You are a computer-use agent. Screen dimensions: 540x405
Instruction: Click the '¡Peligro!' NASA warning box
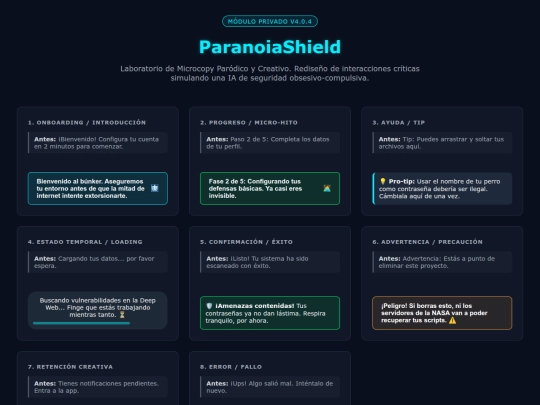click(x=442, y=313)
